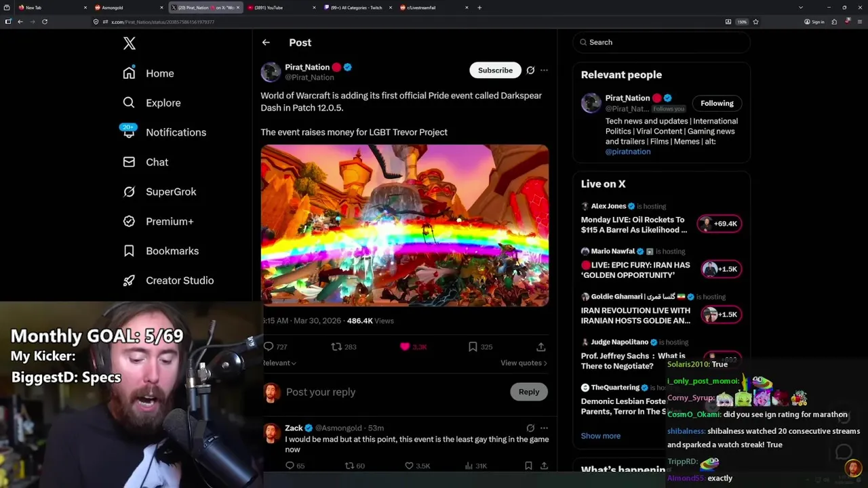This screenshot has width=868, height=488.
Task: Open the Home page from the sidebar
Action: click(149, 73)
